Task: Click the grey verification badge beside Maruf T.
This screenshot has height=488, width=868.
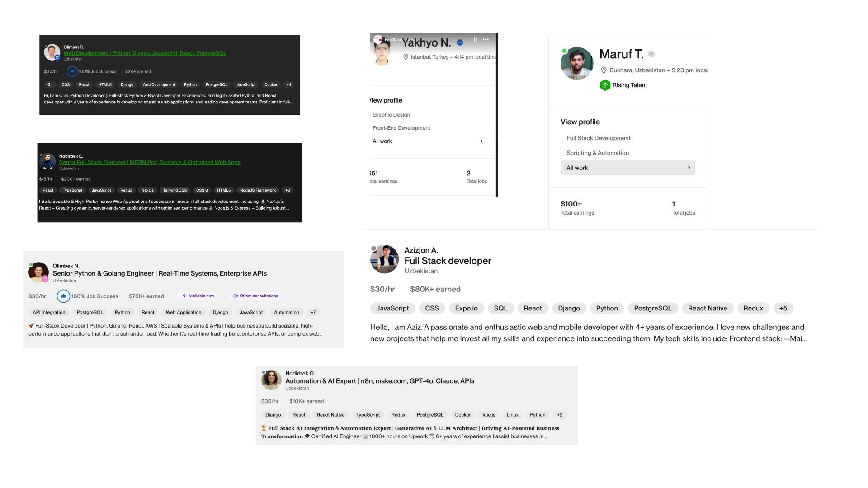Action: click(651, 54)
